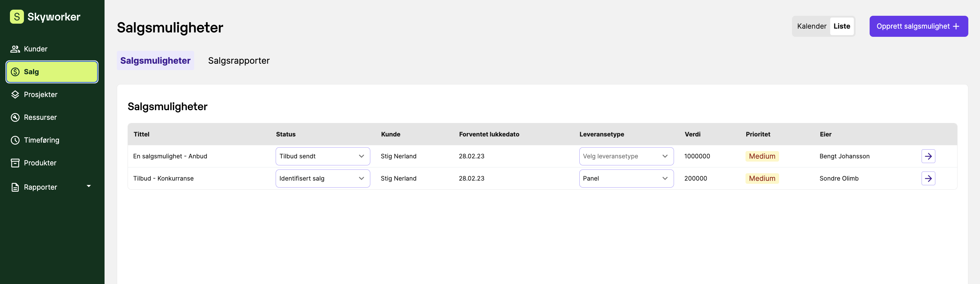This screenshot has width=980, height=284.
Task: Click the dollar icon for Salg
Action: 15,72
